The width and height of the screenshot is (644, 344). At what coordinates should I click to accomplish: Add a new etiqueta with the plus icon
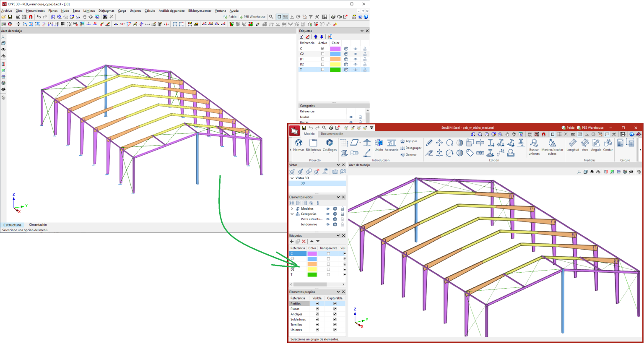tap(291, 241)
